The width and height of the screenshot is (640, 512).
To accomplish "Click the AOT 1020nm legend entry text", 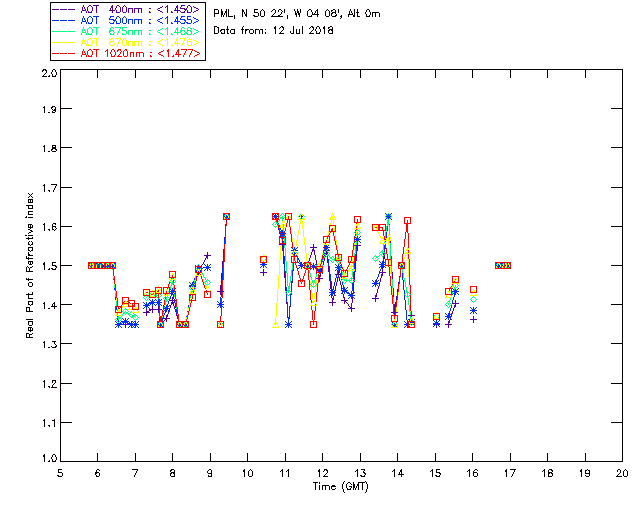I will pyautogui.click(x=140, y=53).
